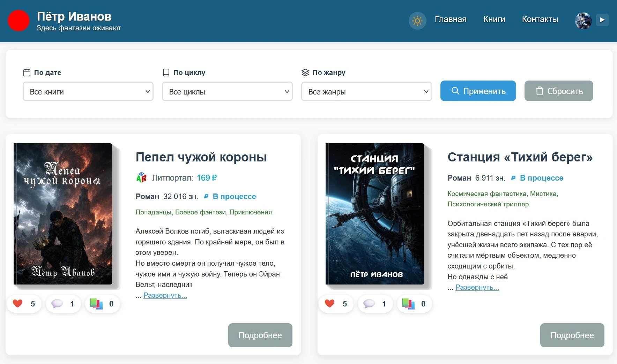Viewport: 617px width, 364px height.
Task: Click the red circle site logo
Action: [18, 21]
